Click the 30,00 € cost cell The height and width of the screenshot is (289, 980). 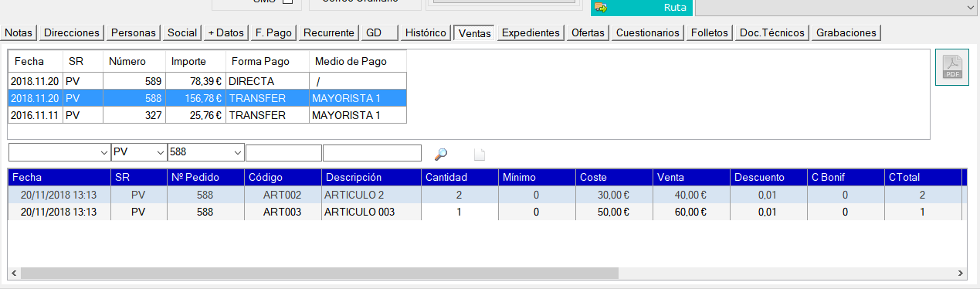pyautogui.click(x=614, y=195)
